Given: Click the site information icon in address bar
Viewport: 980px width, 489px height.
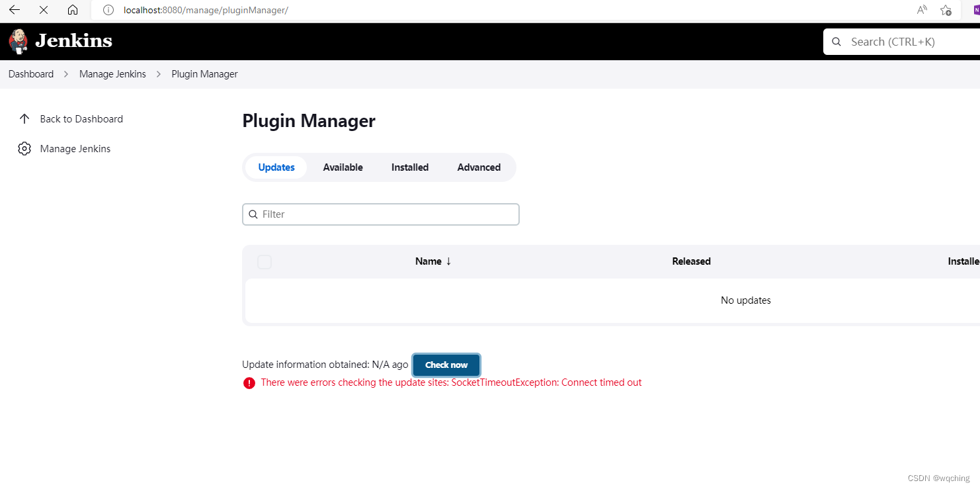Looking at the screenshot, I should point(108,10).
